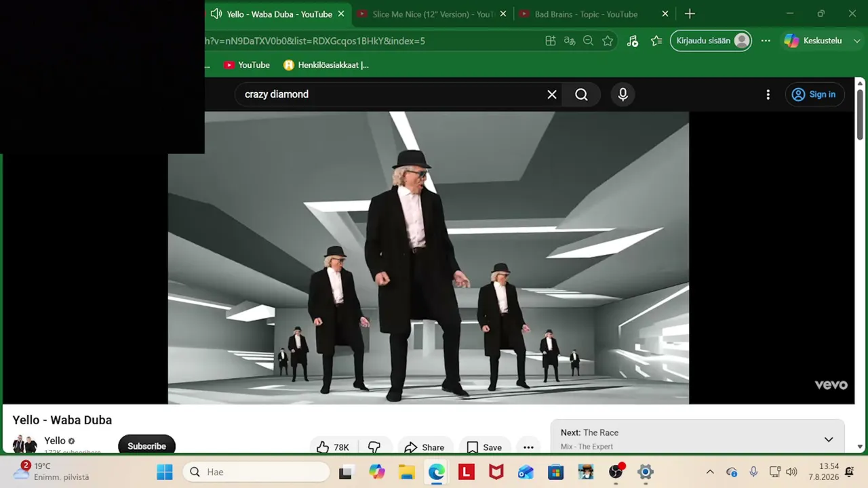
Task: Clear the YouTube search box text
Action: (552, 94)
